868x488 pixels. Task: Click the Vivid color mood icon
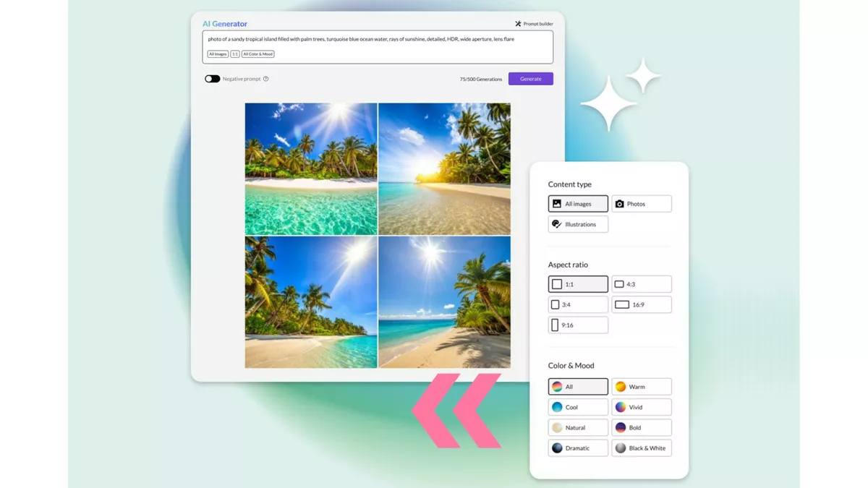(619, 406)
